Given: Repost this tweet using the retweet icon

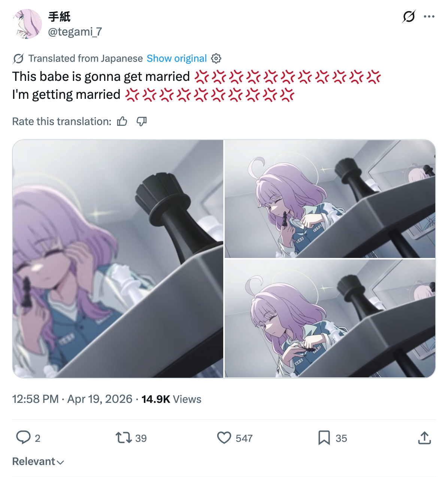Looking at the screenshot, I should [123, 438].
